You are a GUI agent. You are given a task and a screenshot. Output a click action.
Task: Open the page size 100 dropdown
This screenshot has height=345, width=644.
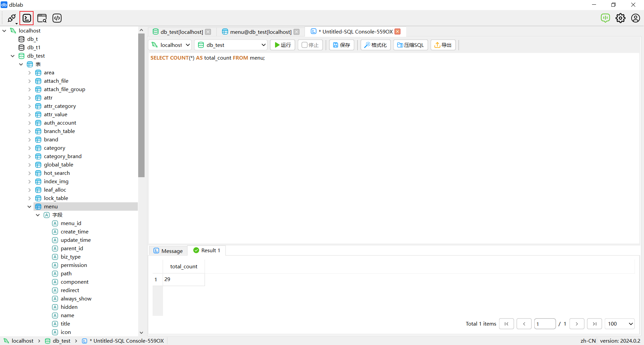[x=620, y=324]
